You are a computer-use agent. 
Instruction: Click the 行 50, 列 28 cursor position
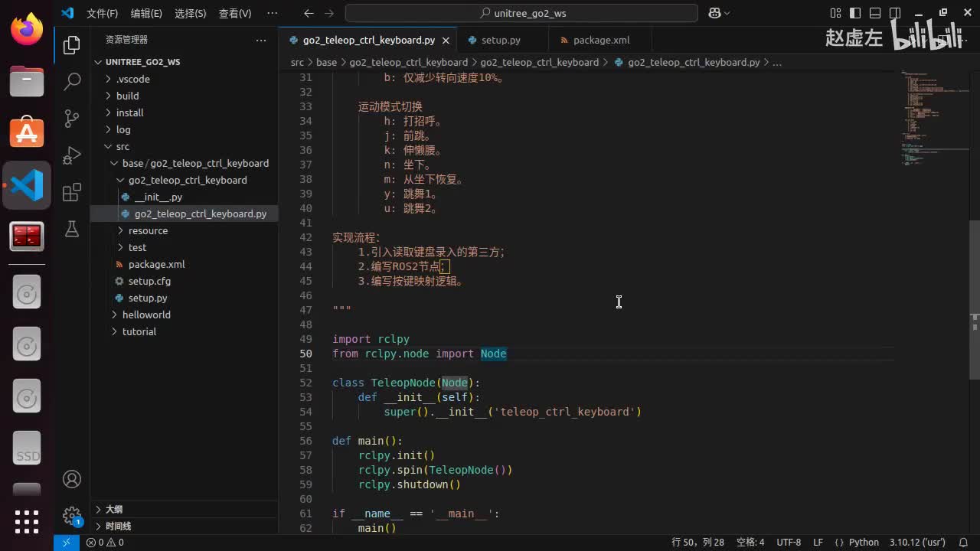[x=697, y=543]
